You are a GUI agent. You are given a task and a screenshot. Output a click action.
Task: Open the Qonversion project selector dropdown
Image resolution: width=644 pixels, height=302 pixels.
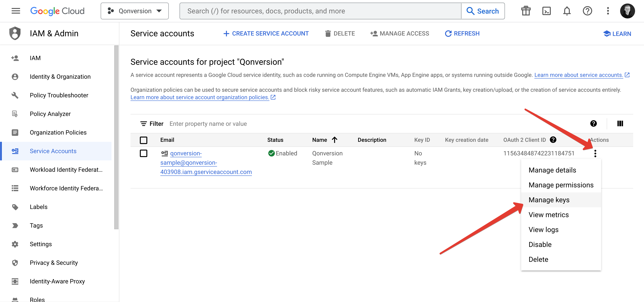[134, 11]
